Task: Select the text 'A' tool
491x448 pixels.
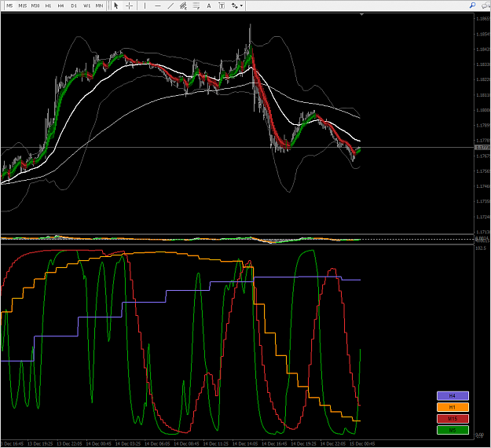Action: click(x=209, y=6)
